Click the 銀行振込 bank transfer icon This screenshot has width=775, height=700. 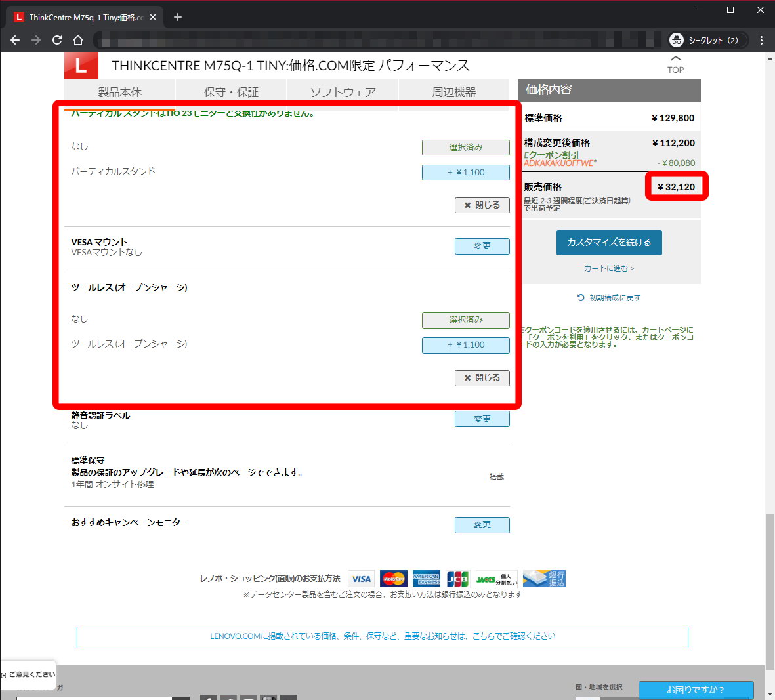pos(544,579)
